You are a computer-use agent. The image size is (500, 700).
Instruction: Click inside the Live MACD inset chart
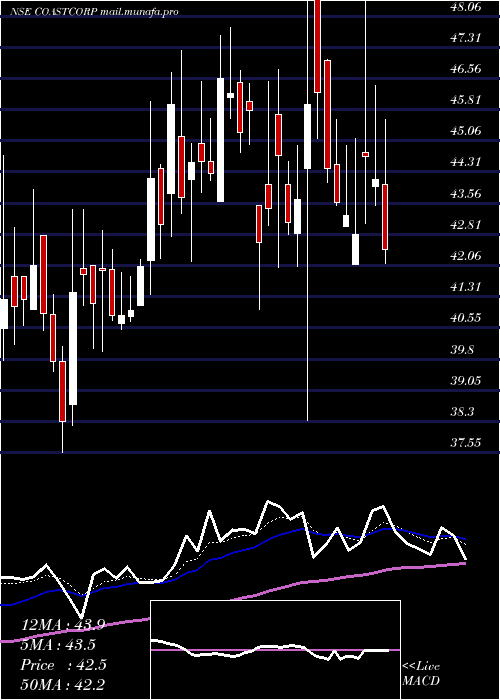(275, 650)
